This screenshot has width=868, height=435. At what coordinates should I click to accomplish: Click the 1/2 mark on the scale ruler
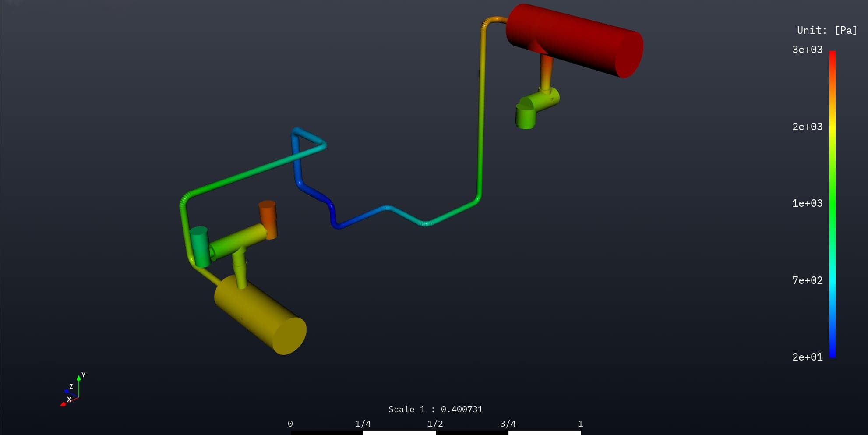[x=435, y=424]
